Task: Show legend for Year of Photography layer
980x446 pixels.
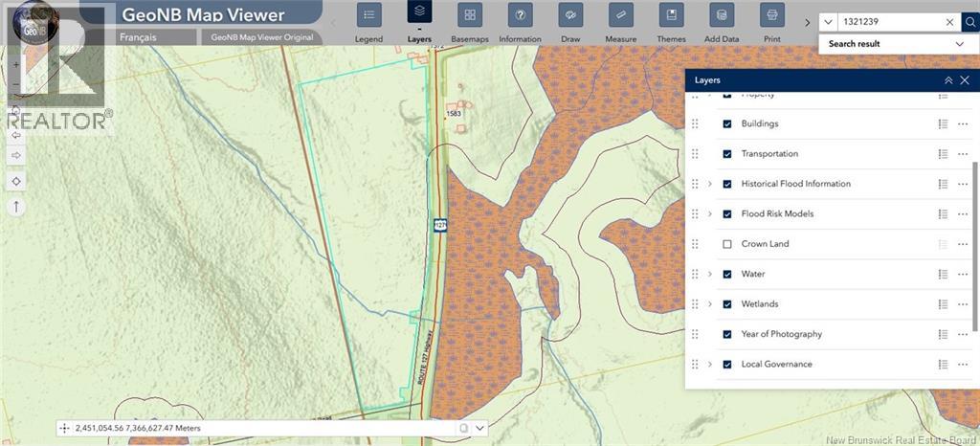Action: 943,335
